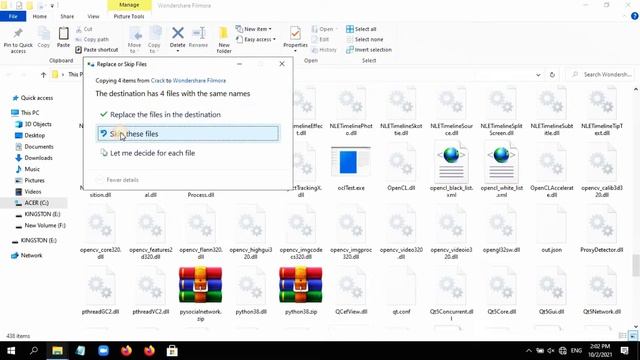Open the Crack source folder link
The image size is (640, 360).
point(158,81)
